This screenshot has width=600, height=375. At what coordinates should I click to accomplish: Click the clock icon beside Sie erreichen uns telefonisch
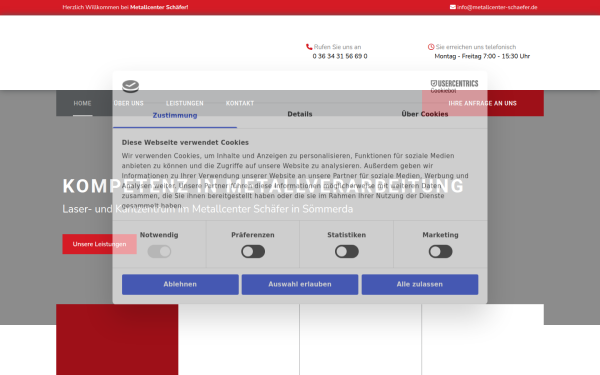pyautogui.click(x=431, y=47)
